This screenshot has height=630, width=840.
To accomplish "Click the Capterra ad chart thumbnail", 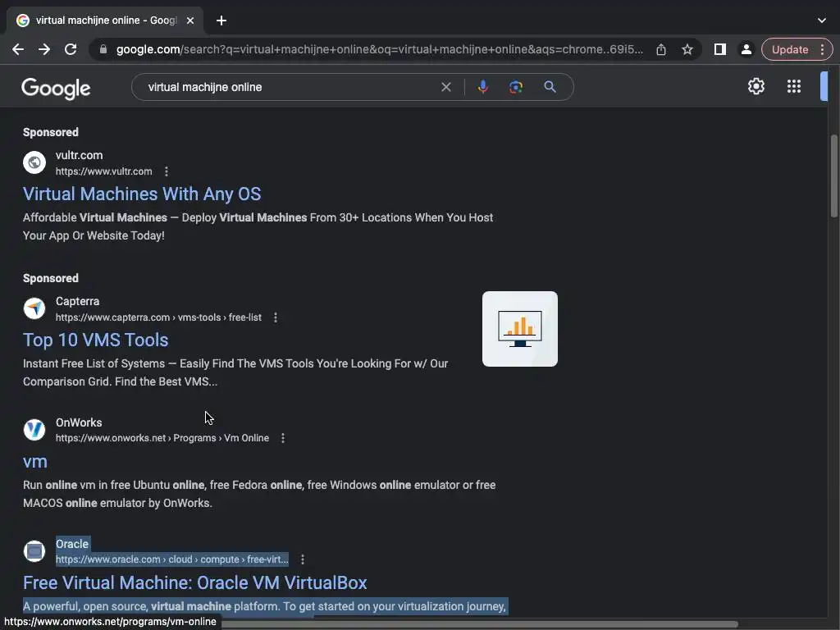I will 519,329.
